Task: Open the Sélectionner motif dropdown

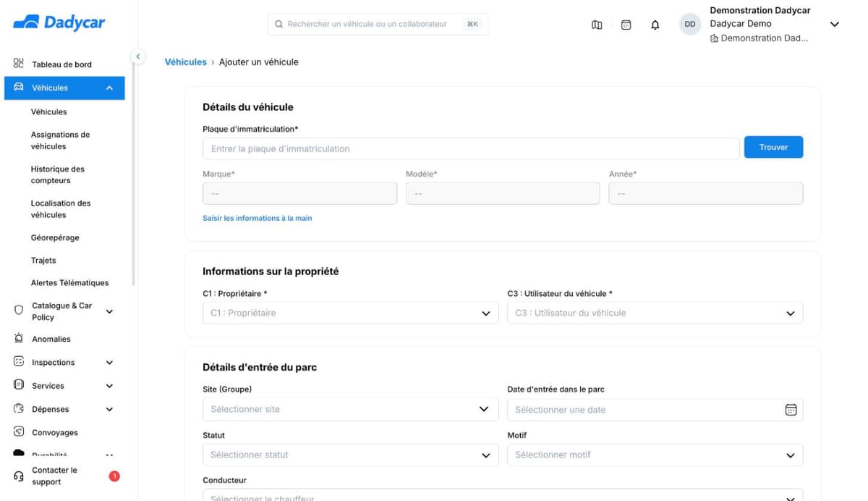Action: click(x=655, y=455)
